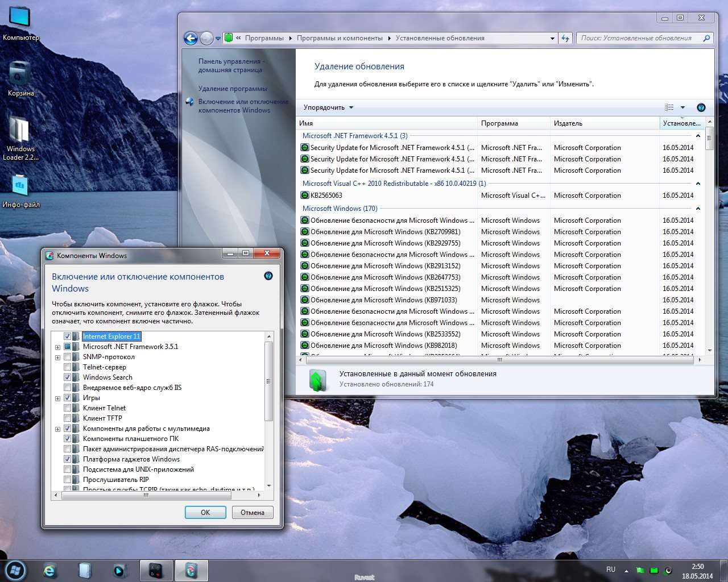Uncheck the Internet Explorer 11 component

tap(68, 336)
